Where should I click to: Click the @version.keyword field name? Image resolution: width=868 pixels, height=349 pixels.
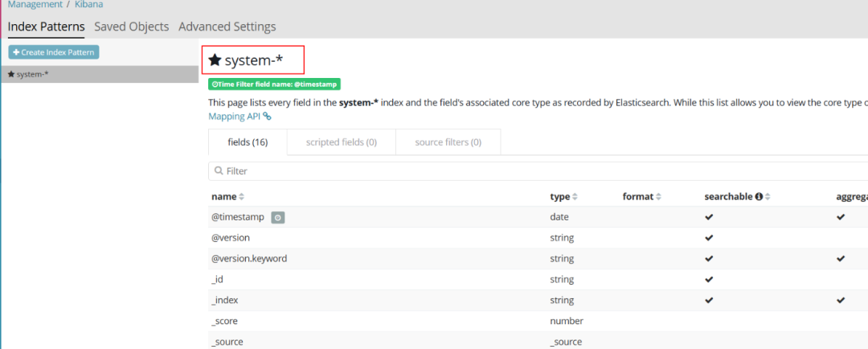click(249, 259)
